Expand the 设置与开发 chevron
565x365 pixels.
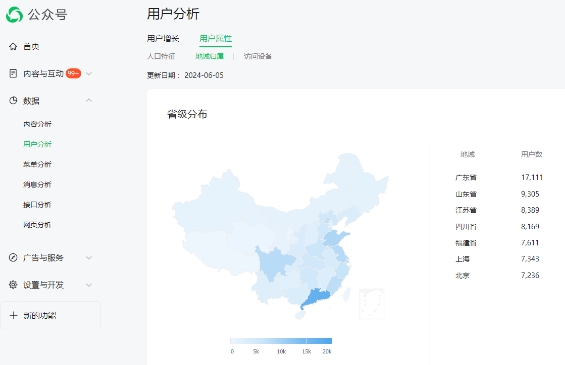89,285
